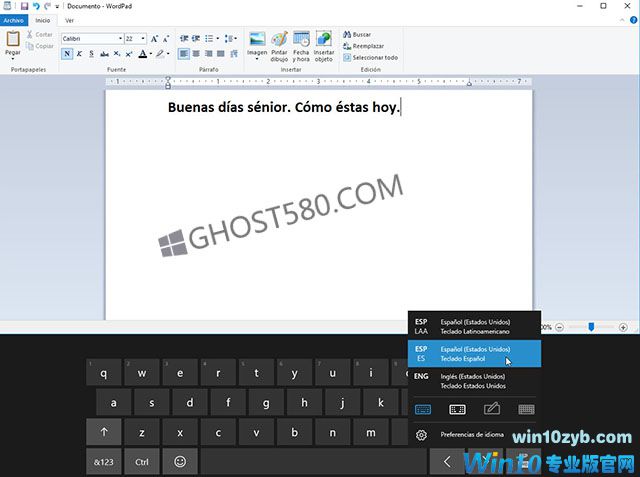Click Insertar objeto icon

(x=324, y=40)
